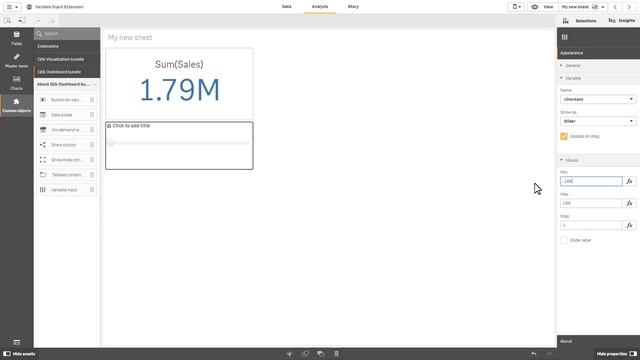Click the selections tool icon beside smart search
Viewport: 640px width, 360px height.
coord(22,20)
